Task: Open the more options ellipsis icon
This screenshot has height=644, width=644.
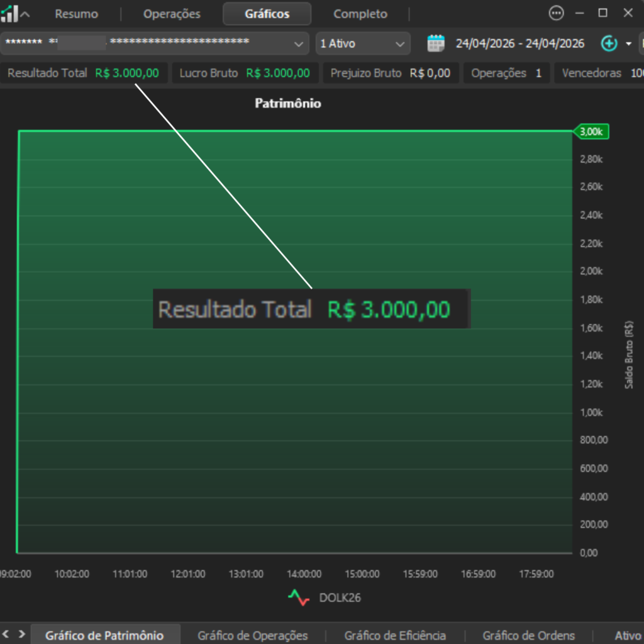Action: point(556,13)
